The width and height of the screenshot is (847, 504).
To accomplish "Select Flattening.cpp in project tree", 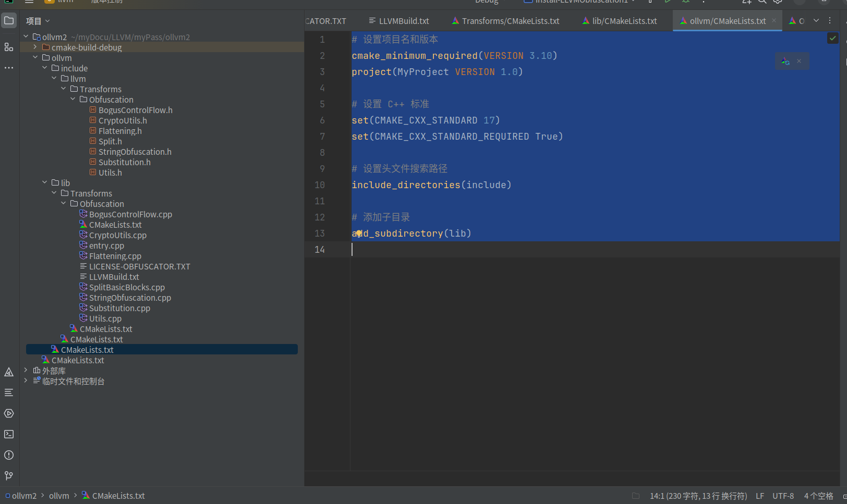I will click(x=111, y=256).
